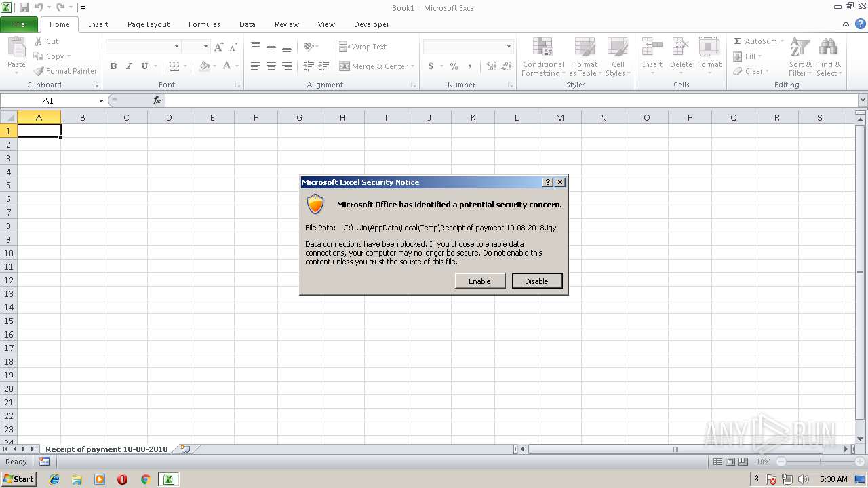
Task: Click Increase Decimal icon
Action: point(491,66)
